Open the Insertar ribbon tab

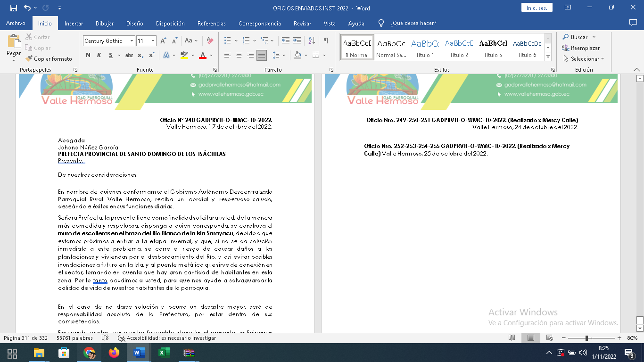(74, 24)
